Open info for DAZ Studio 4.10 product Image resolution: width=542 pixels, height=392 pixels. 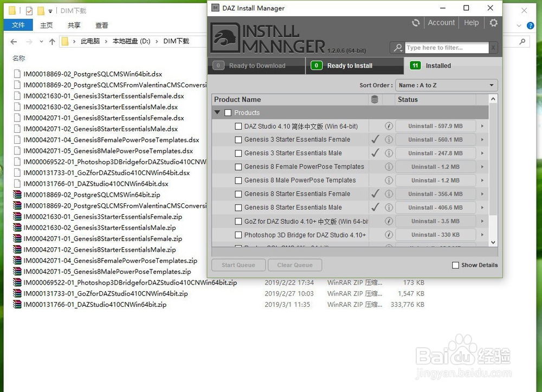(x=389, y=126)
